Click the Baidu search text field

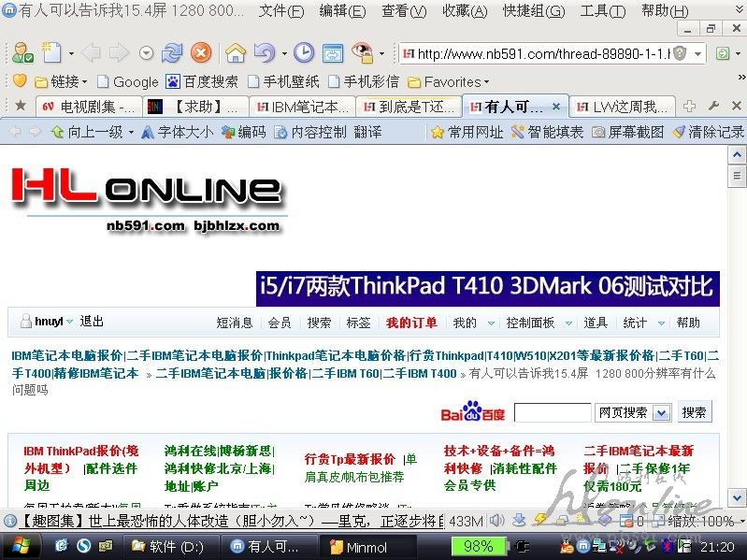[552, 412]
